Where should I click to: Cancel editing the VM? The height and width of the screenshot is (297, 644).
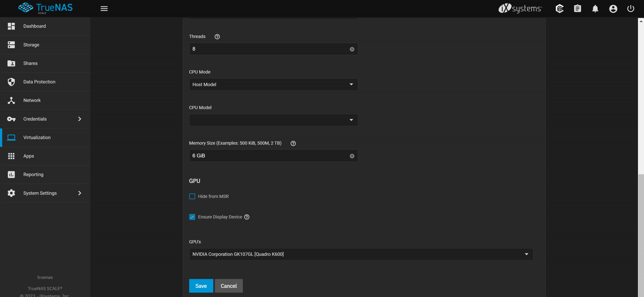click(x=229, y=286)
